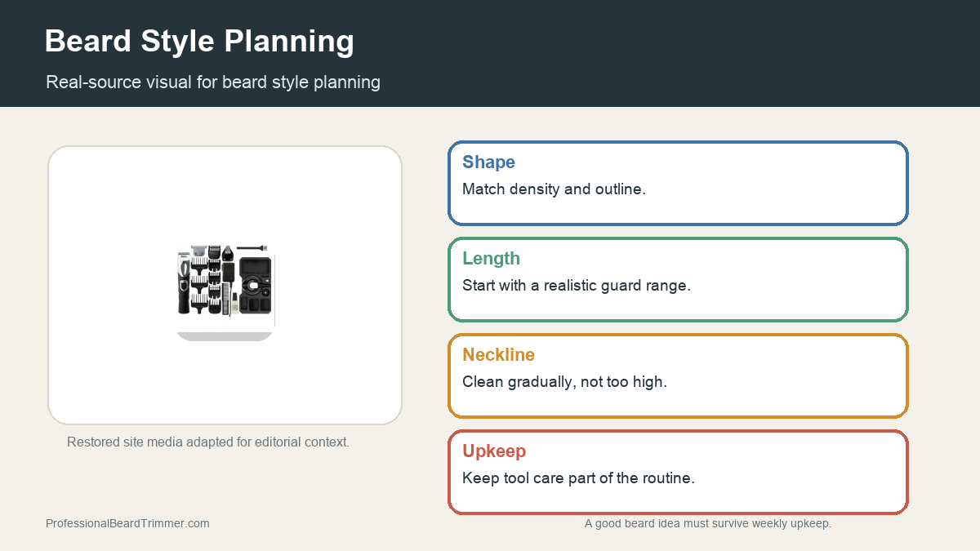Image resolution: width=980 pixels, height=551 pixels.
Task: Click the dark header banner
Action: 490,53
